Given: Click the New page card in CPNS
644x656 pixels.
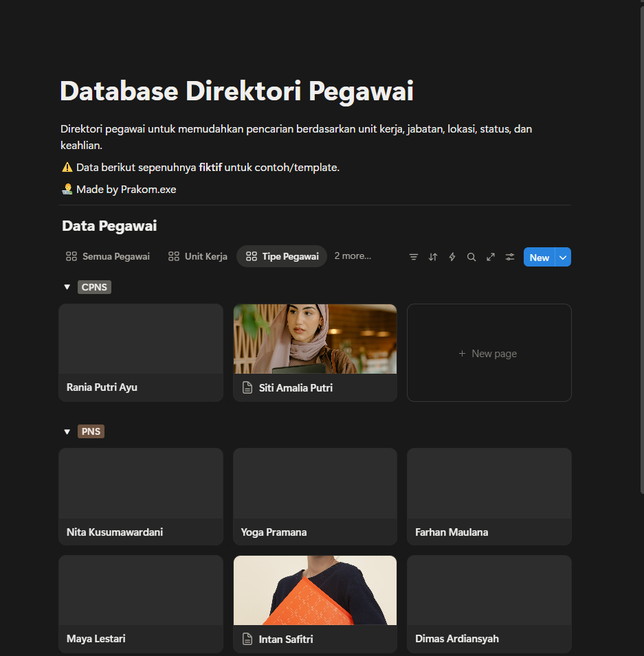Looking at the screenshot, I should 489,353.
